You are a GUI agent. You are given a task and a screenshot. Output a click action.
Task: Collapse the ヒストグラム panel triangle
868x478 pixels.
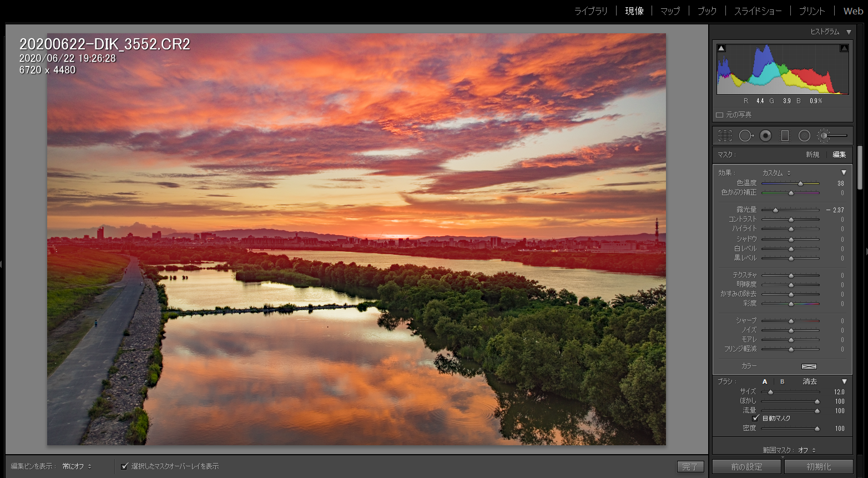(x=849, y=32)
